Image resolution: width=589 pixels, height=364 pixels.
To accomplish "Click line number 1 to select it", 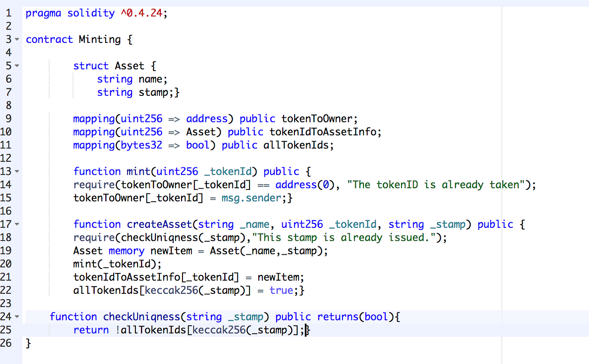I will pos(8,13).
